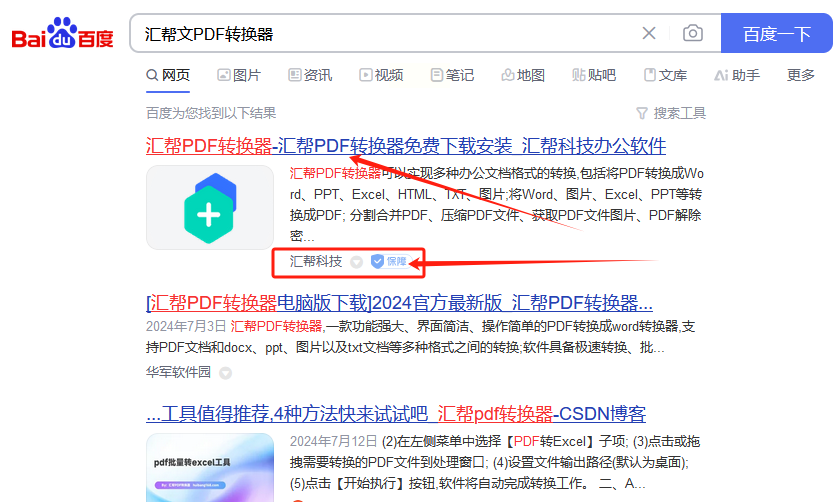Viewport: 838px width, 502px height.
Task: Click the 2024年7月3日 date text
Action: [185, 326]
